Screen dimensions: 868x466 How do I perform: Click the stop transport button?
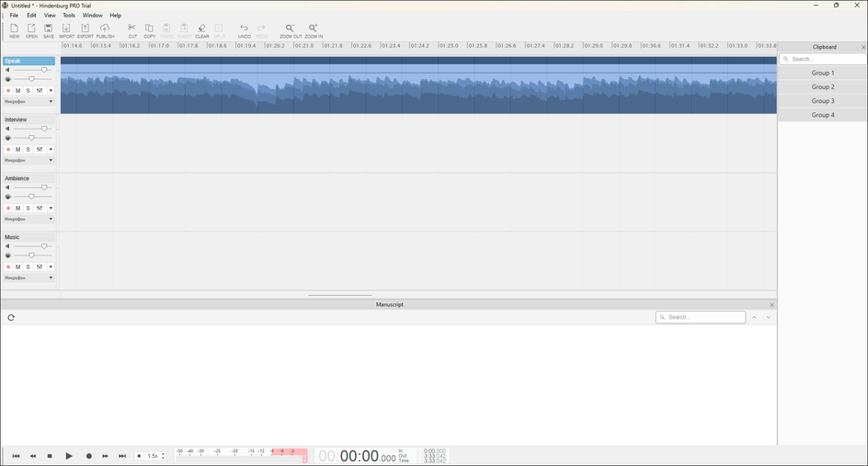50,456
